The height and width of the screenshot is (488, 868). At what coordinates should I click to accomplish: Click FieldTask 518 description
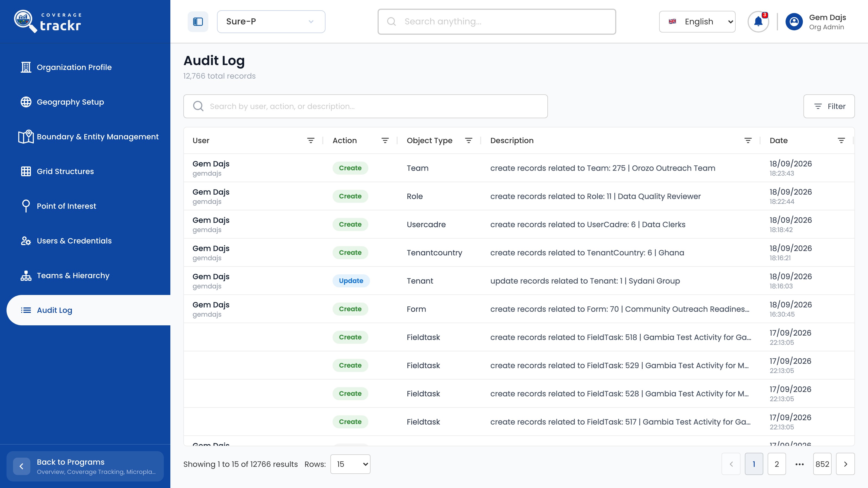click(x=621, y=337)
